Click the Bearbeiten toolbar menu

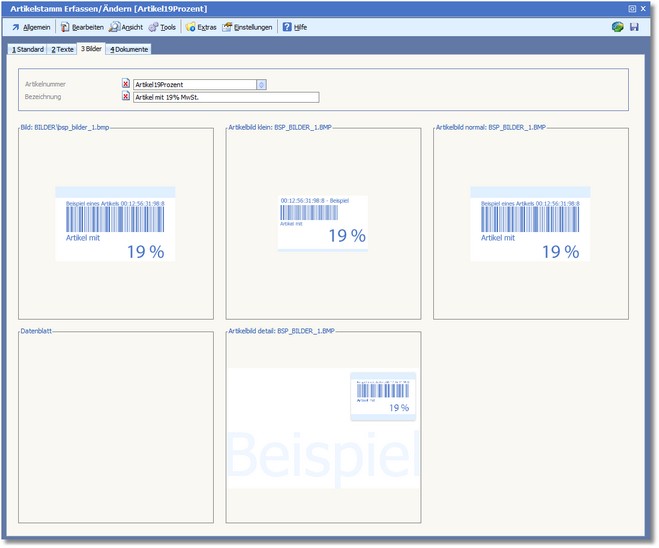[x=82, y=27]
